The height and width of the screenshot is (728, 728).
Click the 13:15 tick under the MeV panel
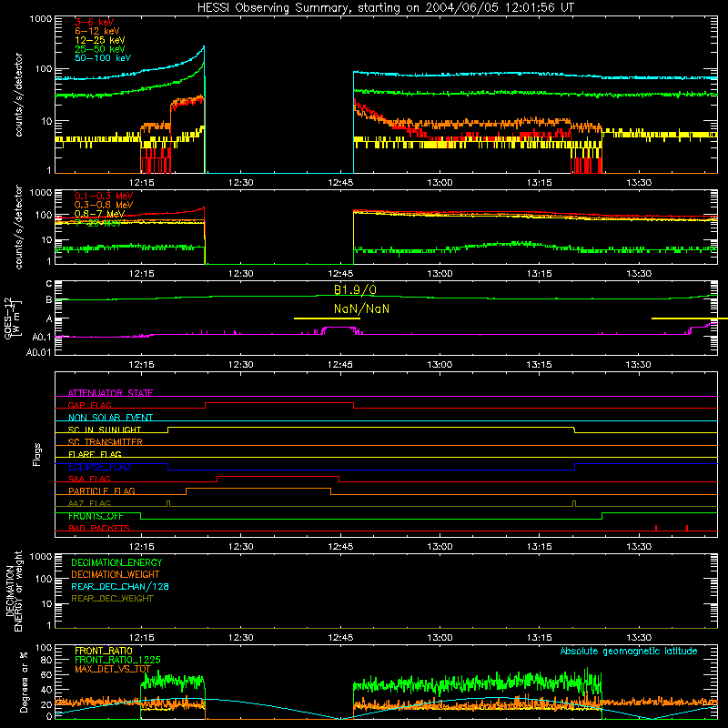[539, 274]
